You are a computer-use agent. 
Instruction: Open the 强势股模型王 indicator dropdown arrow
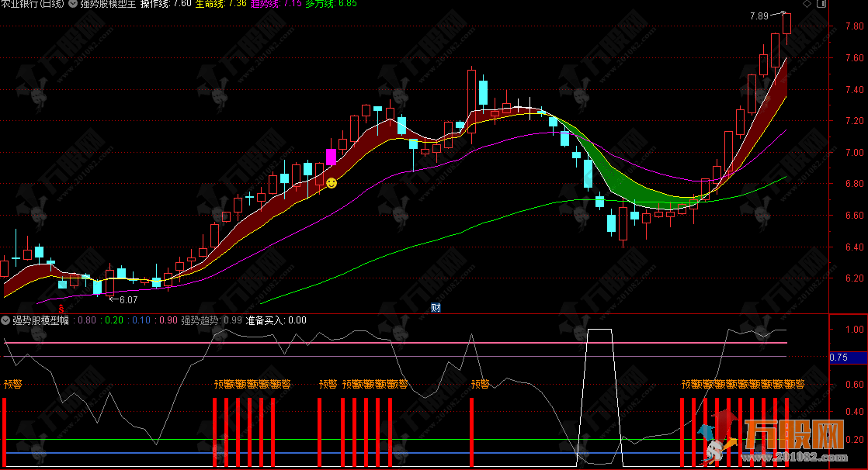click(x=73, y=4)
